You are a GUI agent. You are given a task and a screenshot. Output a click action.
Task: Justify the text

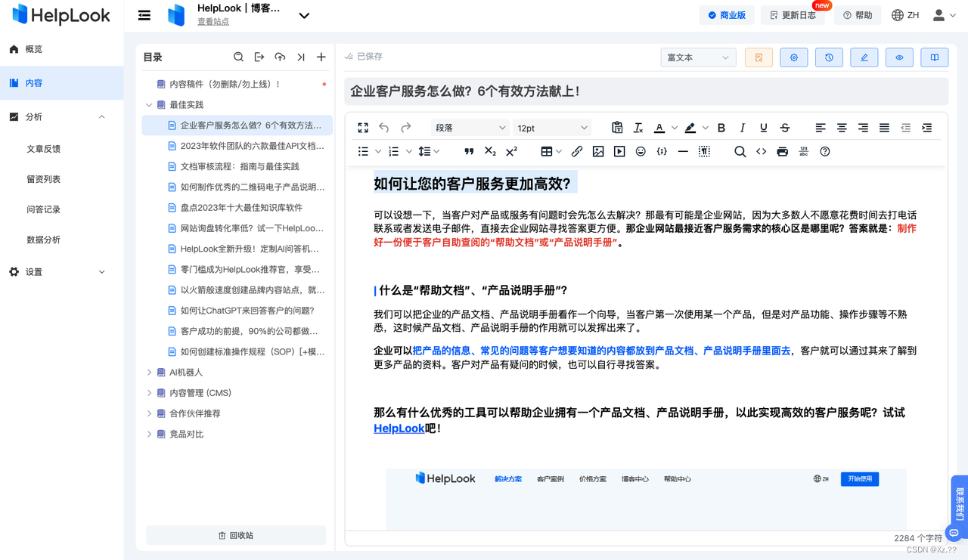click(x=884, y=128)
